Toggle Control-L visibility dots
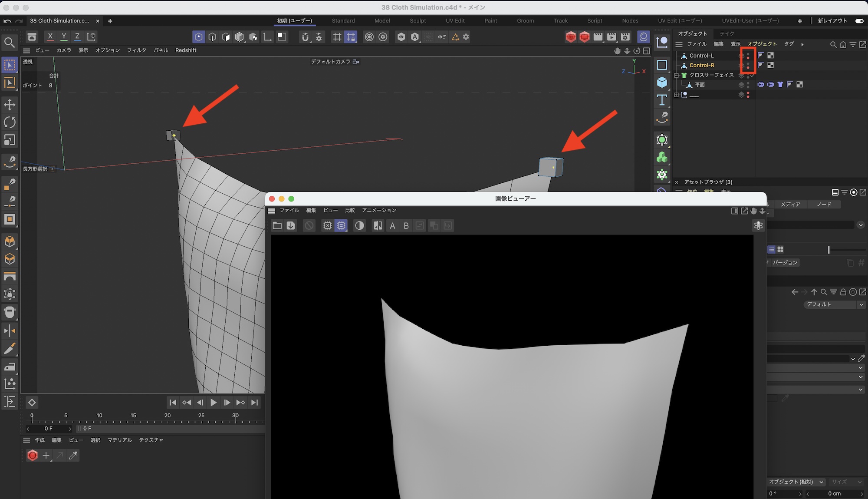The image size is (868, 499). 748,56
